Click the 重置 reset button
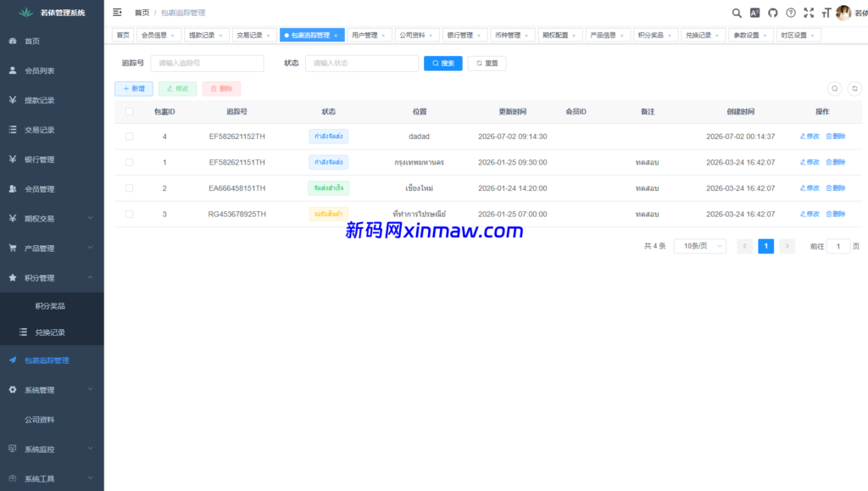The width and height of the screenshot is (868, 491). [x=487, y=63]
